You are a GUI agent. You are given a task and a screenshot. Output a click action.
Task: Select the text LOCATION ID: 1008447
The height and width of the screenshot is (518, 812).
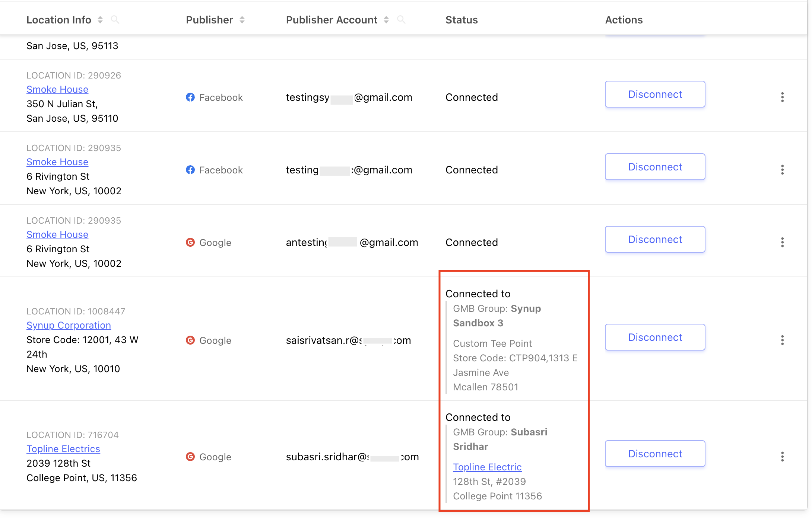tap(76, 311)
